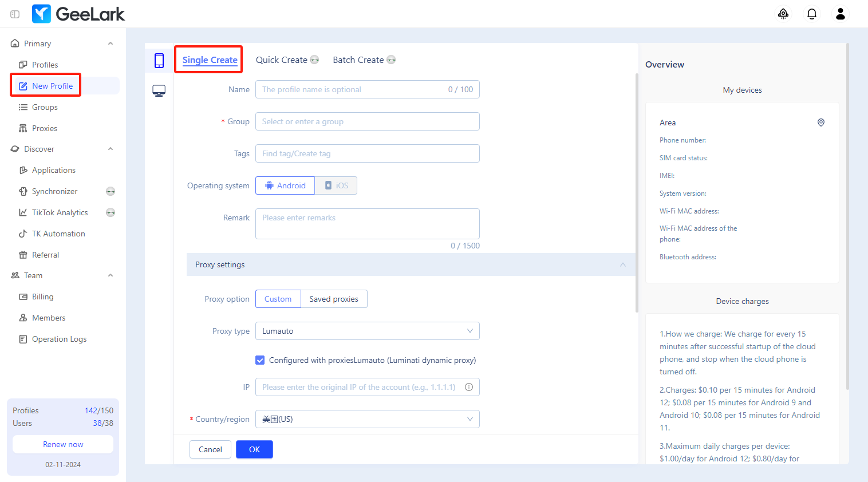Switch to the Batch Create tab
Image resolution: width=868 pixels, height=482 pixels.
358,60
